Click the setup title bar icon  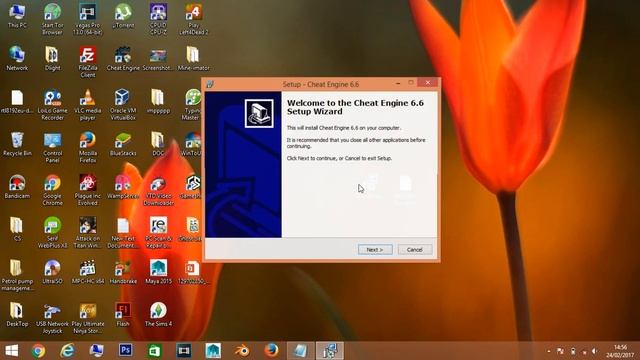click(210, 84)
